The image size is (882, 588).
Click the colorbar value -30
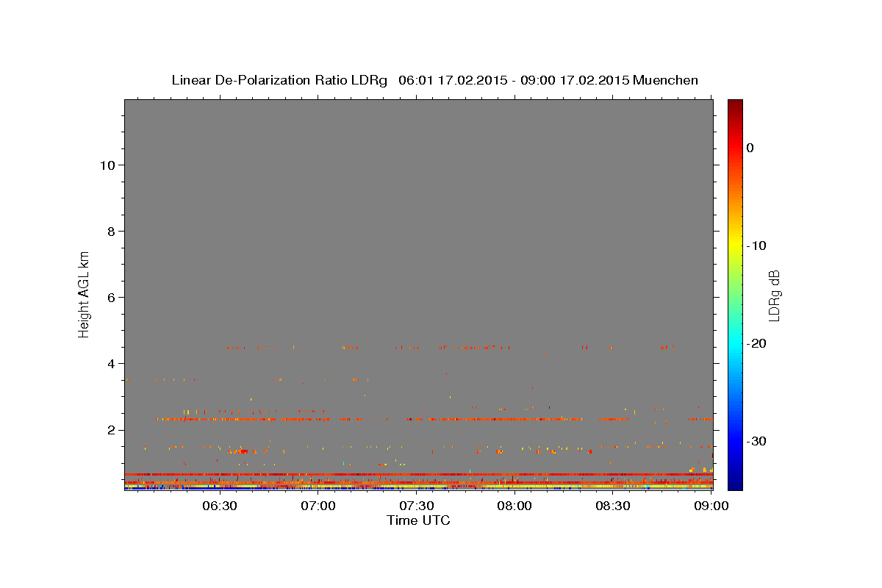[x=757, y=441]
